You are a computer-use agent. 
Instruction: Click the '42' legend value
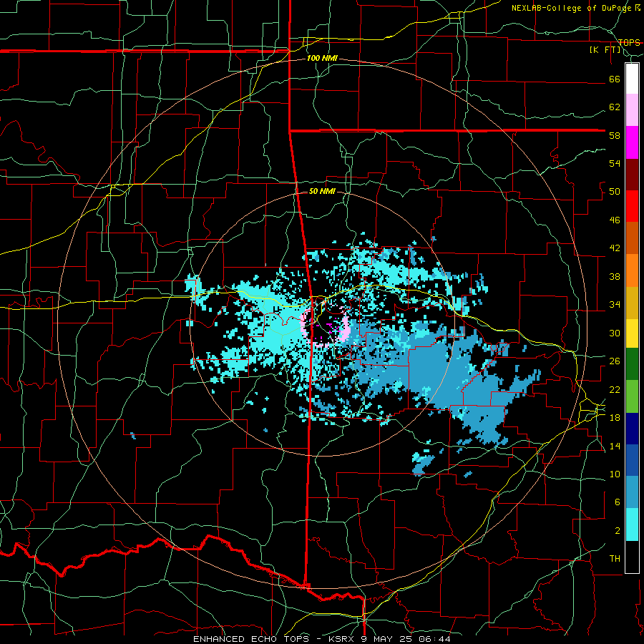[615, 248]
